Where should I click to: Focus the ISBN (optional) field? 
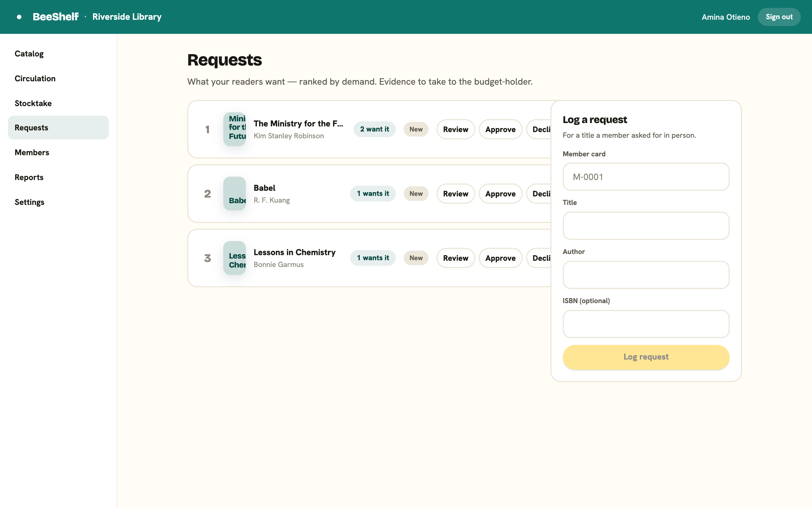pos(646,324)
